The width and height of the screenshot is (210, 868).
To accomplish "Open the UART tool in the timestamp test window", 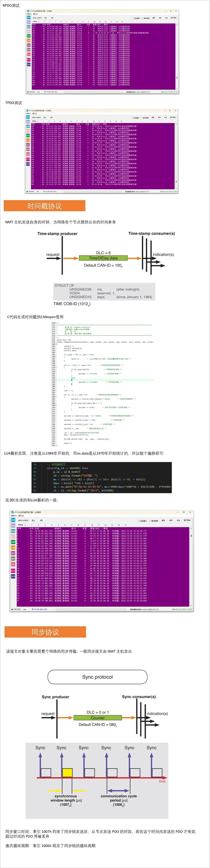I will coord(13,542).
